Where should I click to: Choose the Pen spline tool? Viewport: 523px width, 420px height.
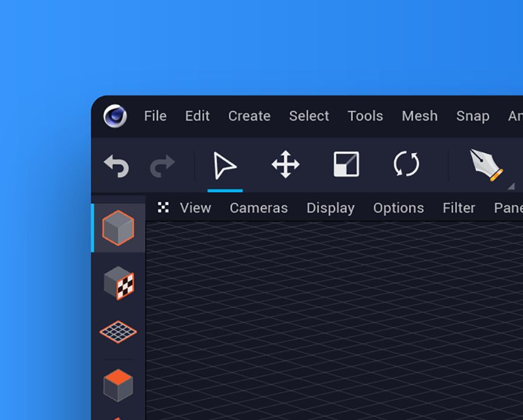click(489, 163)
